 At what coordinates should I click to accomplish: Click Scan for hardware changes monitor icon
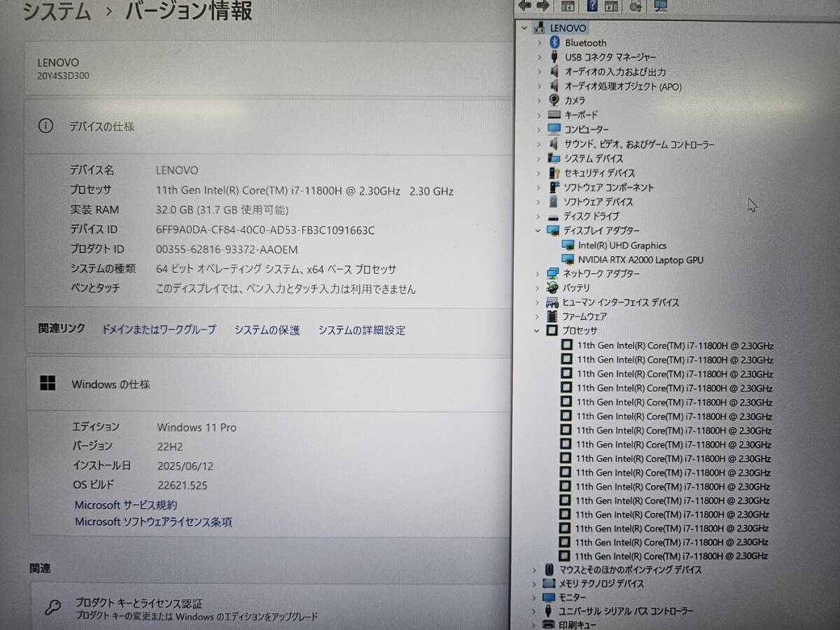pyautogui.click(x=659, y=6)
